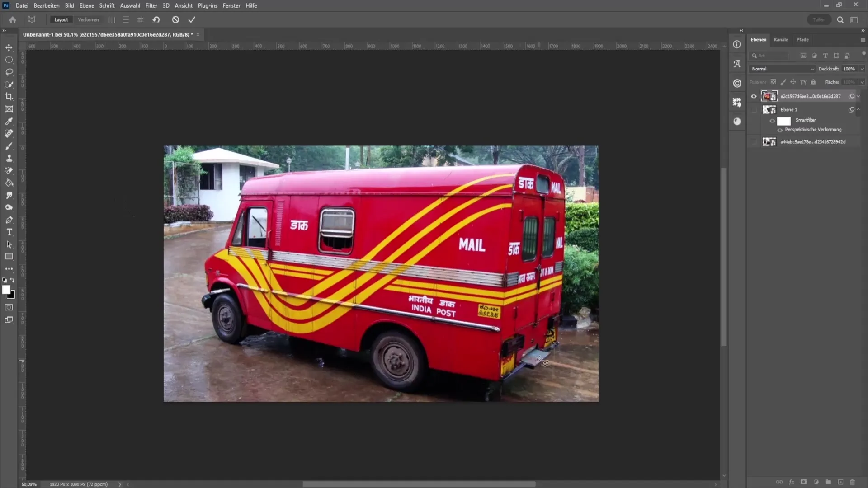Click the delete layer trash icon
The width and height of the screenshot is (868, 488).
pyautogui.click(x=852, y=482)
